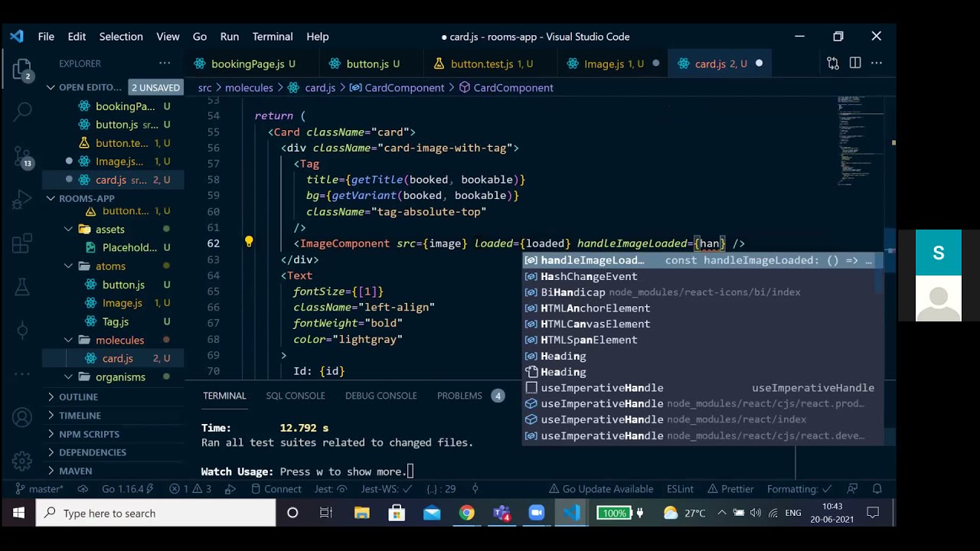The image size is (980, 551).
Task: Open Zoom app from the taskbar
Action: tap(537, 513)
